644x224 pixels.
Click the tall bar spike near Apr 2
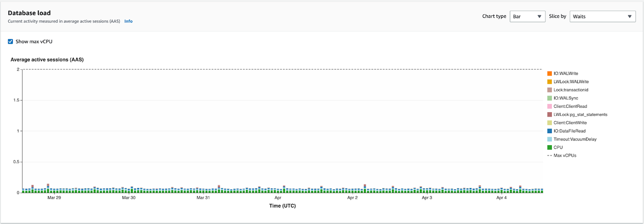pyautogui.click(x=365, y=188)
